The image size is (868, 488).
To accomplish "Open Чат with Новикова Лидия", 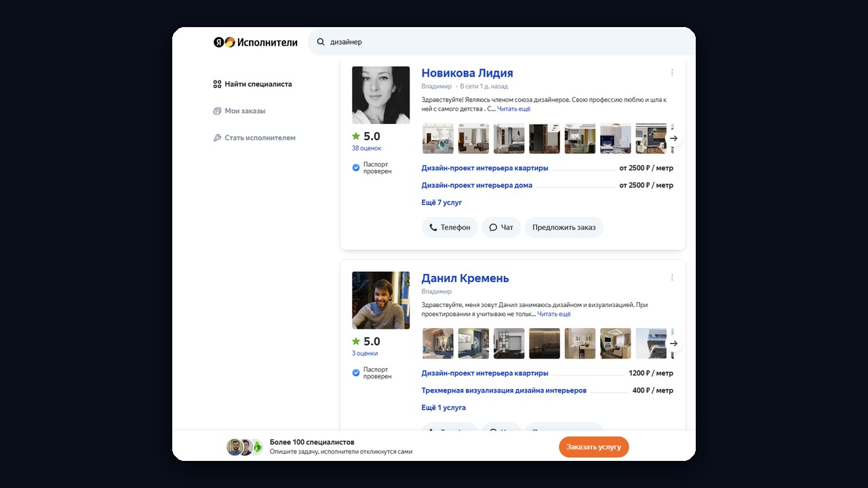I will [501, 228].
